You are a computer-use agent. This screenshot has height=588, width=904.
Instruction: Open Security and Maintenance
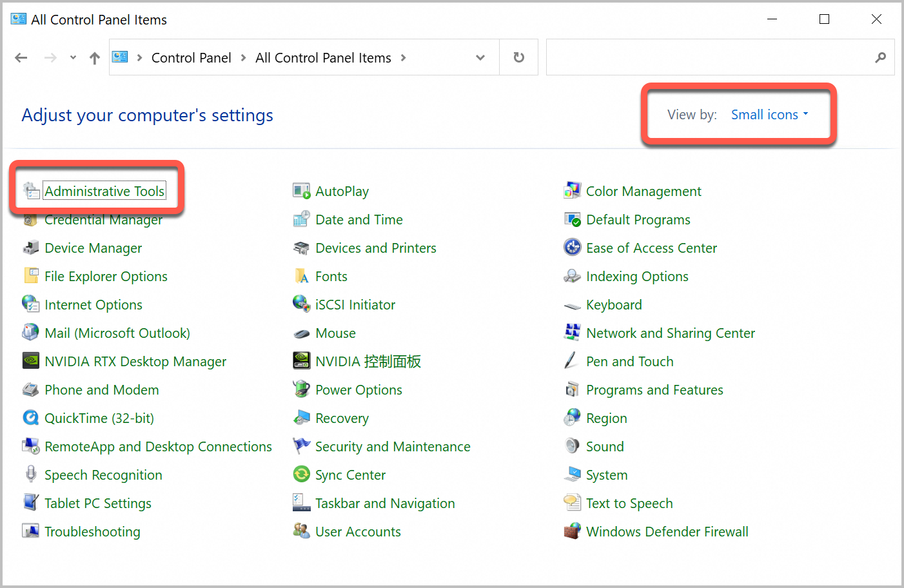393,447
